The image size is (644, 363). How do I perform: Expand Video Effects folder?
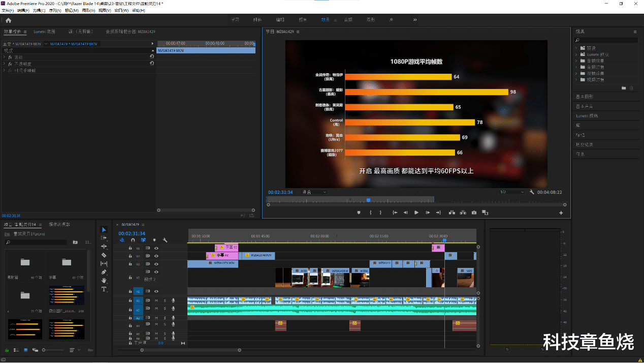576,74
